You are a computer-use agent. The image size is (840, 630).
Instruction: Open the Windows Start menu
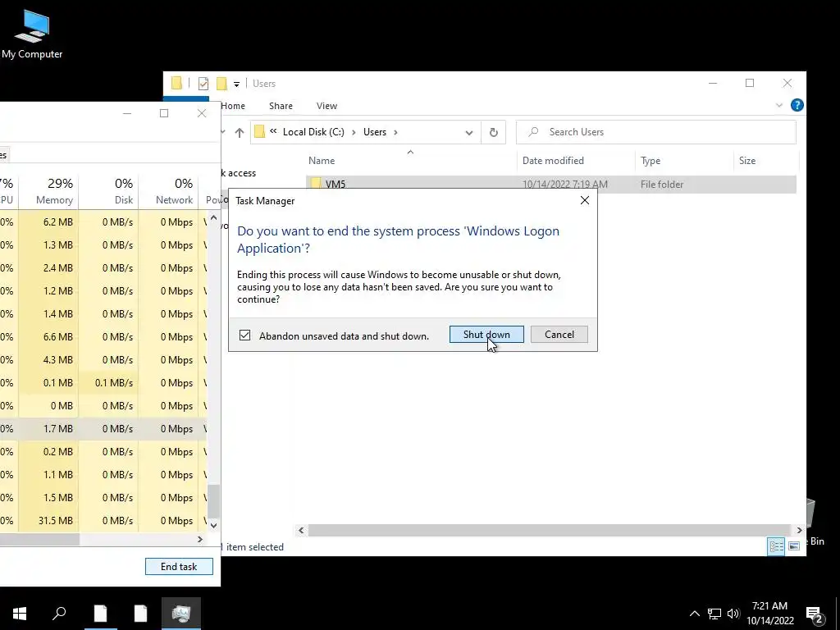(20, 614)
